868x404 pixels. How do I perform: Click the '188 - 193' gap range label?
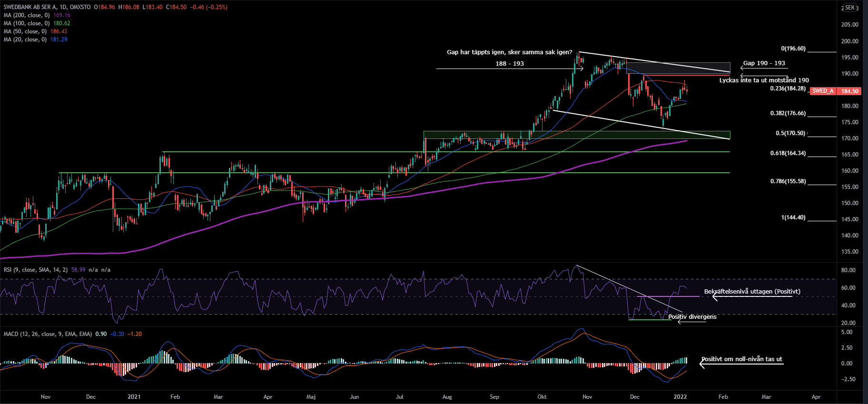point(509,64)
